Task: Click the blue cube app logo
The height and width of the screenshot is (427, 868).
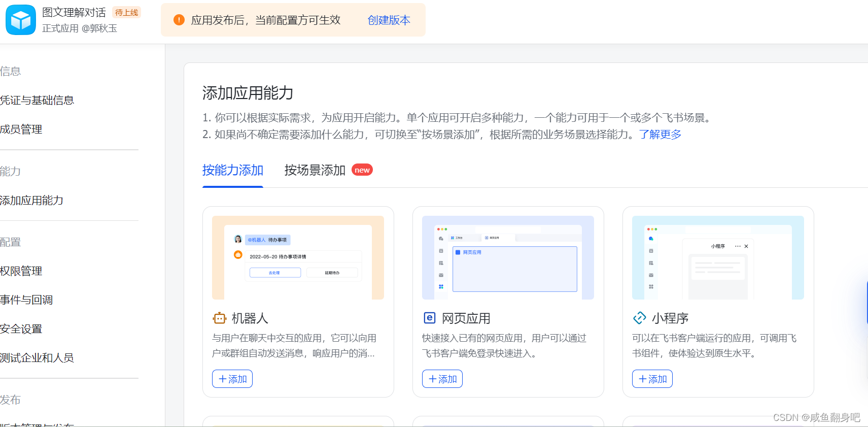Action: pyautogui.click(x=21, y=20)
